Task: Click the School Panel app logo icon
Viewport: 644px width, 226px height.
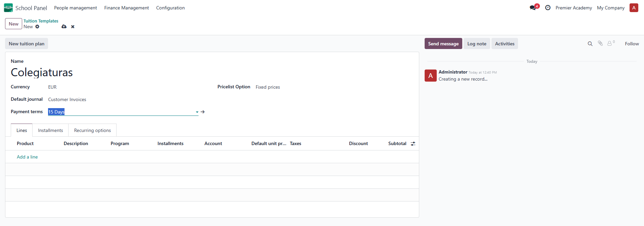Action: coord(8,8)
